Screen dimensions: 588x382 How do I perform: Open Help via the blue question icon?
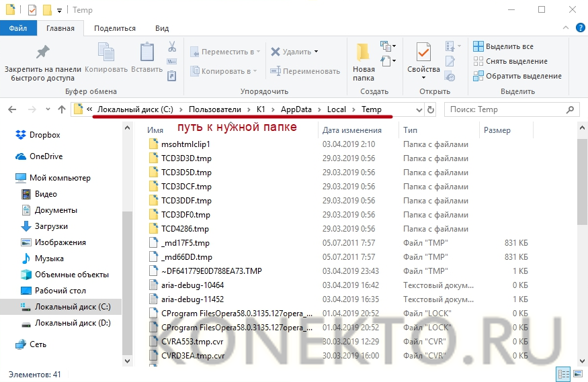point(580,28)
